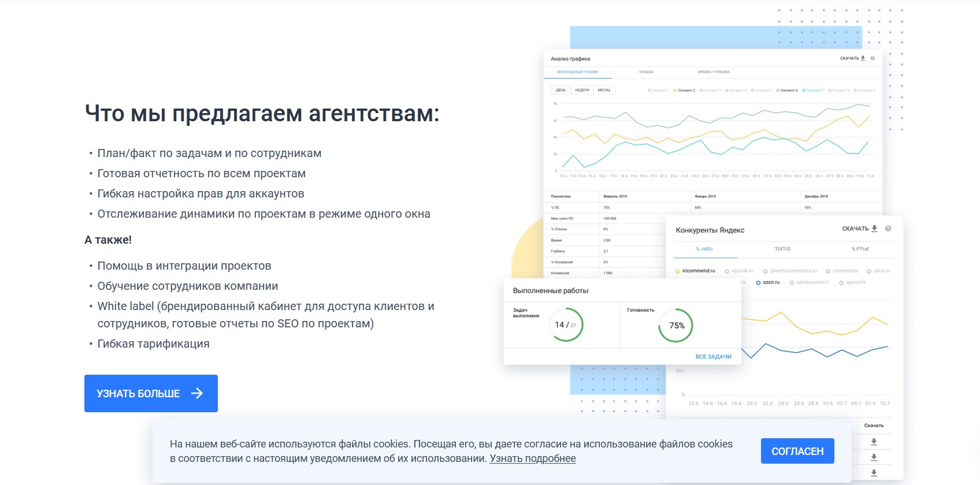
Task: Click the 14 / 27 tasks completed circle
Action: point(566,325)
